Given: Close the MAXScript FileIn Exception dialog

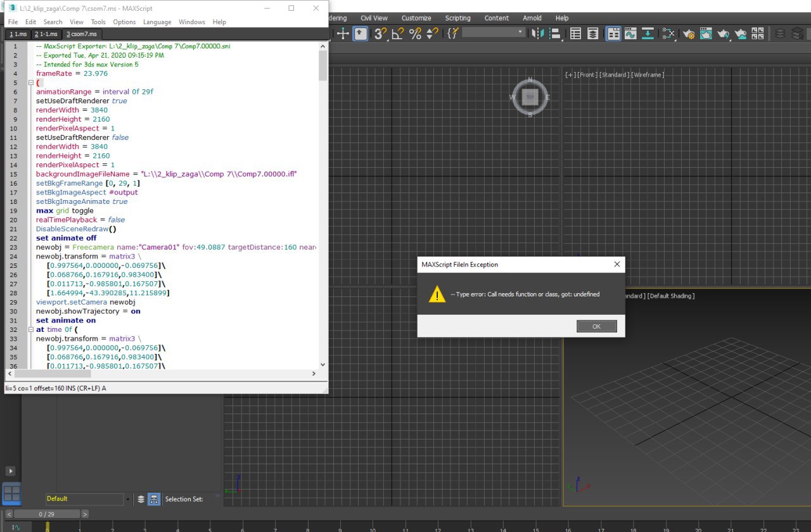Looking at the screenshot, I should pos(616,264).
